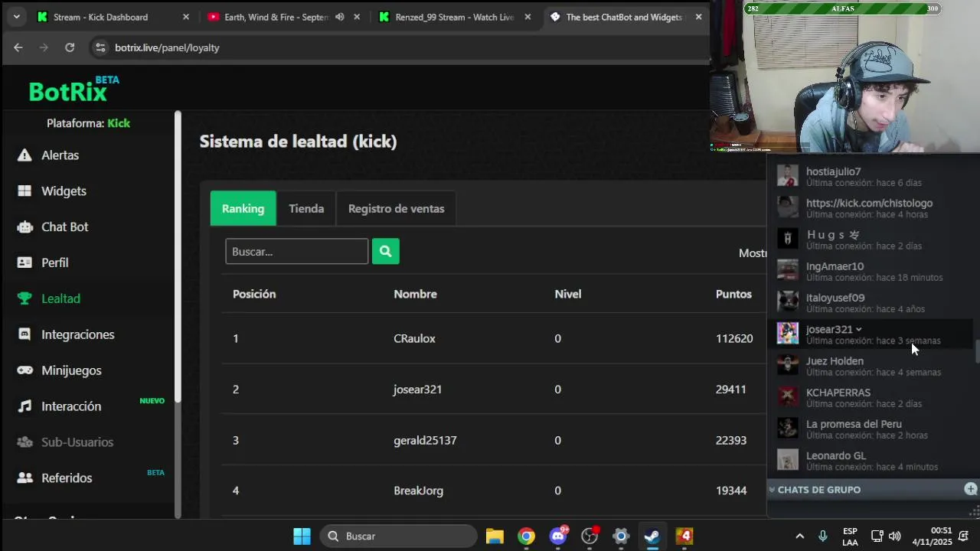Click the Minijuegos gamepad icon

tap(24, 370)
